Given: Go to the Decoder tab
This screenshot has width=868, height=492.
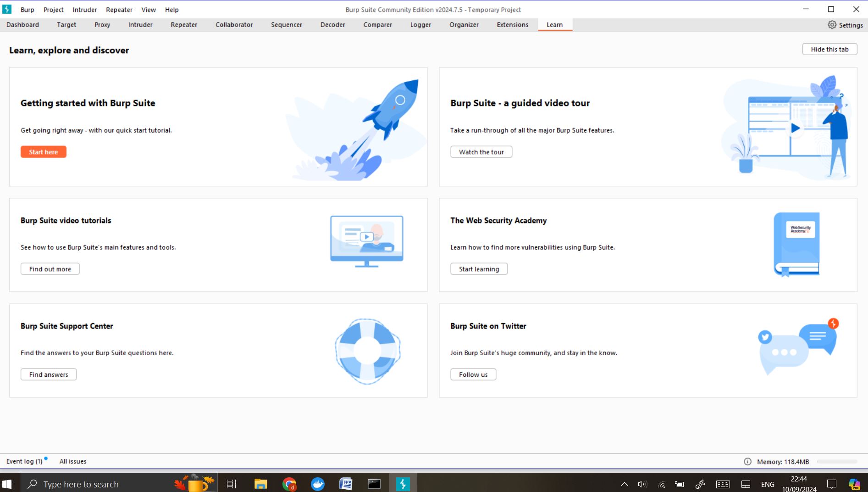Looking at the screenshot, I should (332, 25).
